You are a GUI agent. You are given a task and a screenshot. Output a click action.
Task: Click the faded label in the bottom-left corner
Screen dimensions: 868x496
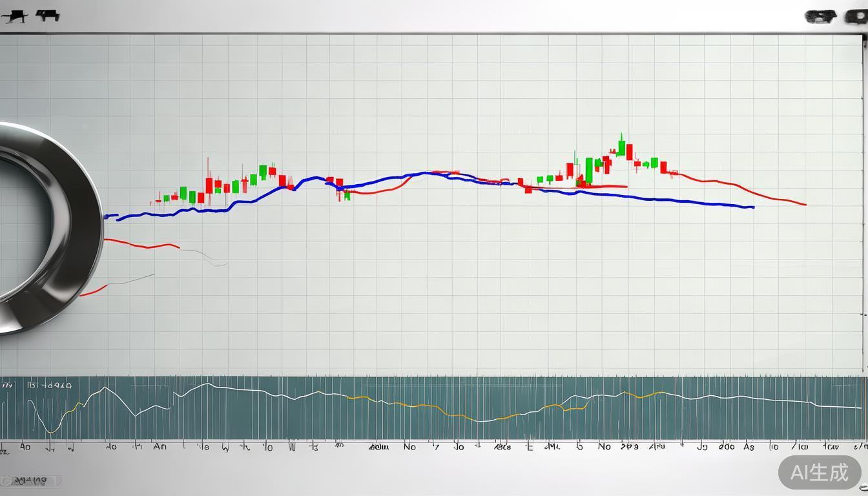(x=31, y=481)
